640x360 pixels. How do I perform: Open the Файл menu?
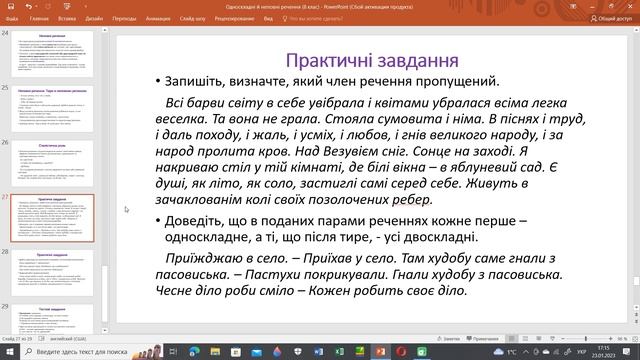point(12,19)
